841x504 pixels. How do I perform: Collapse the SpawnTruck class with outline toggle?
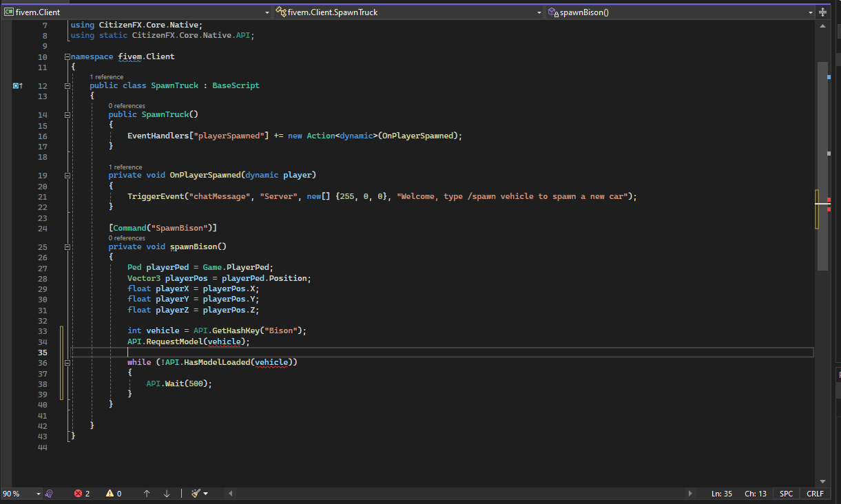(67, 85)
